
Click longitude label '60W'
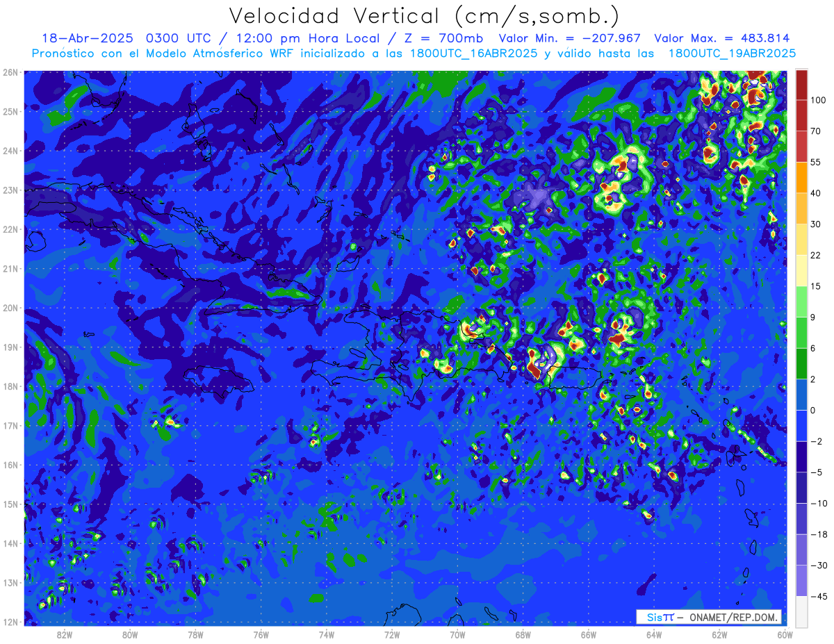pyautogui.click(x=785, y=635)
